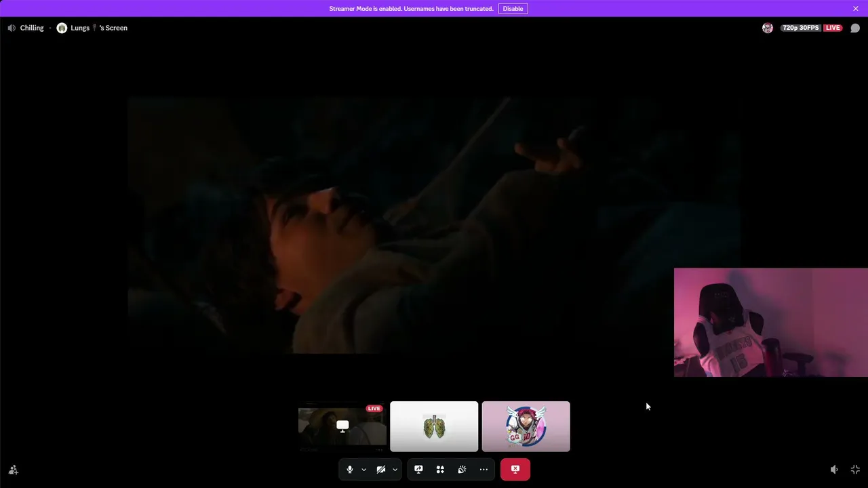Click the Lungs avatar in the header
Screen dimensions: 868x488
pos(62,28)
